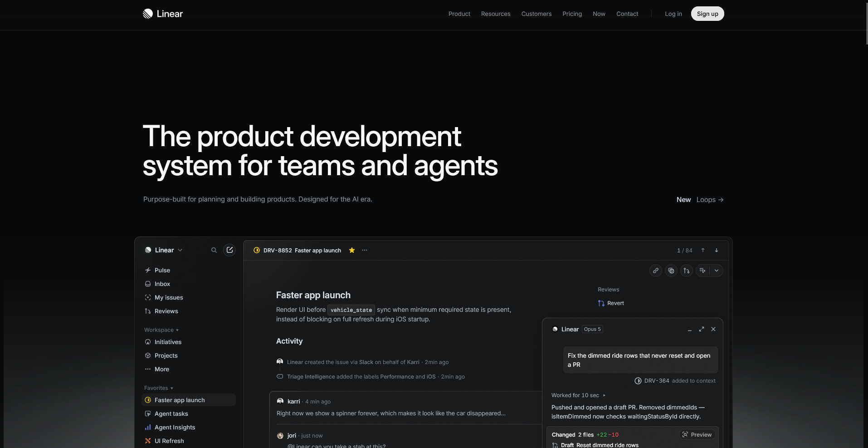Go to the previous issue with the up arrow
868x448 pixels.
703,250
